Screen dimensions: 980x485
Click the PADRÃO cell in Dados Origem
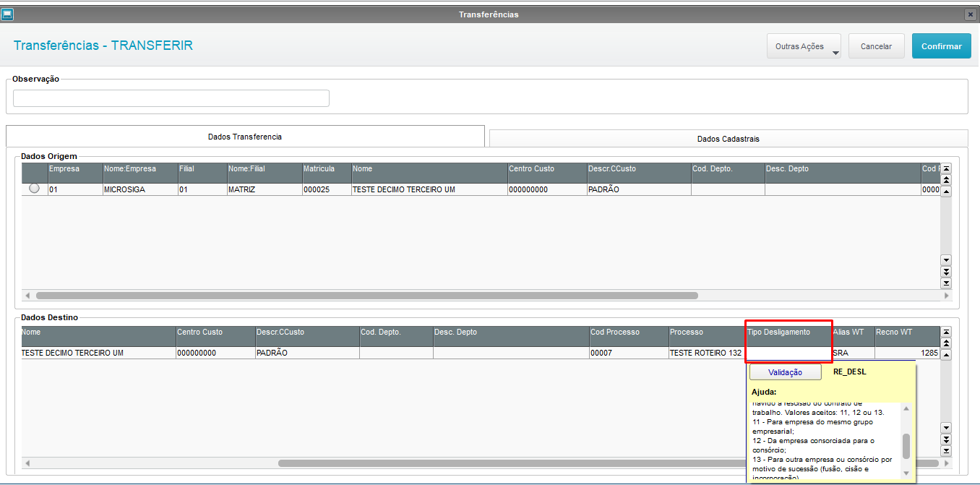638,189
